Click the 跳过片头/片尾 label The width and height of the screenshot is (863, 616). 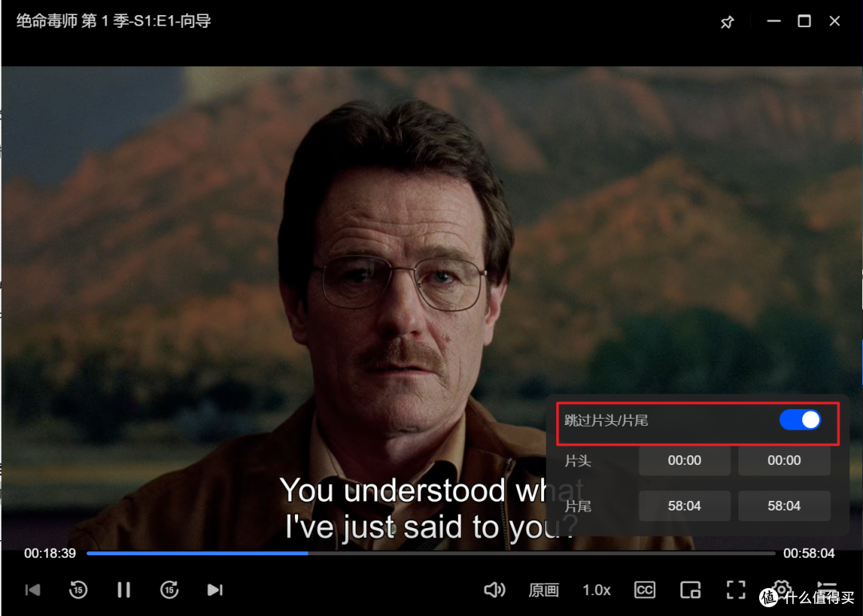click(x=606, y=420)
